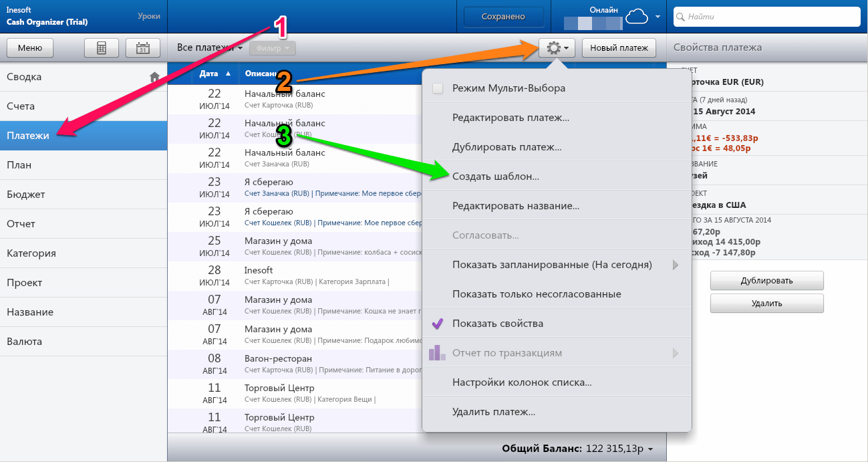Screen dimensions: 868x462
Task: Go to the Отчет section
Action: [x=84, y=224]
